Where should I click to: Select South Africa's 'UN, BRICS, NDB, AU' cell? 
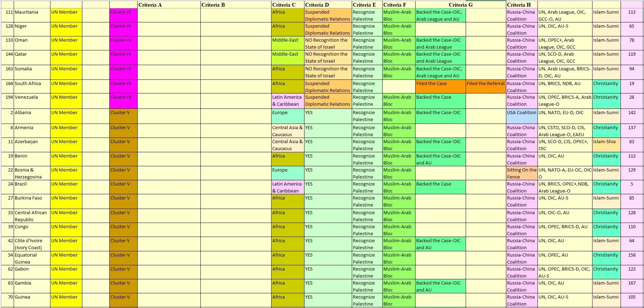pos(565,87)
